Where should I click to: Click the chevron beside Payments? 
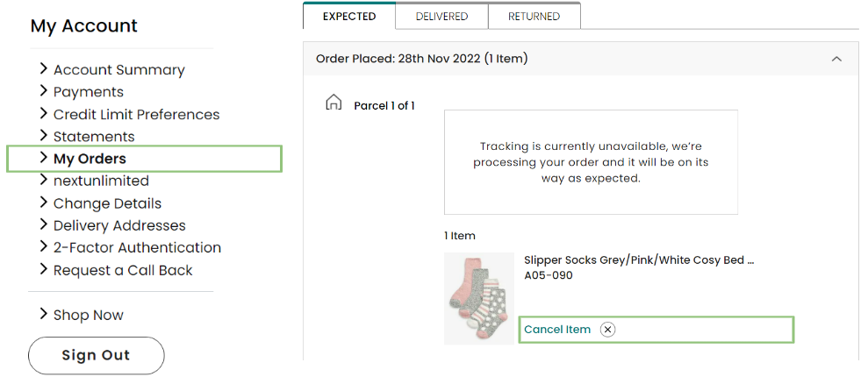click(x=44, y=91)
